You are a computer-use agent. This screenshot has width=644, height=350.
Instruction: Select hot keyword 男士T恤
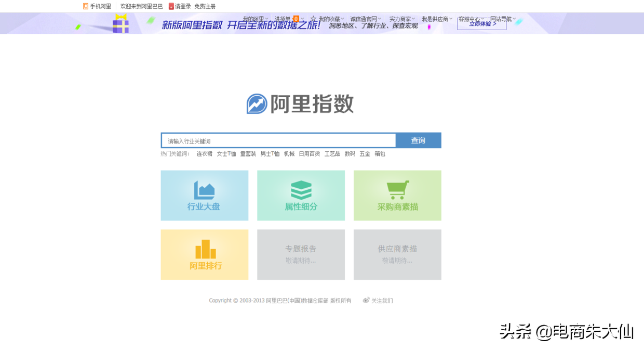(270, 154)
